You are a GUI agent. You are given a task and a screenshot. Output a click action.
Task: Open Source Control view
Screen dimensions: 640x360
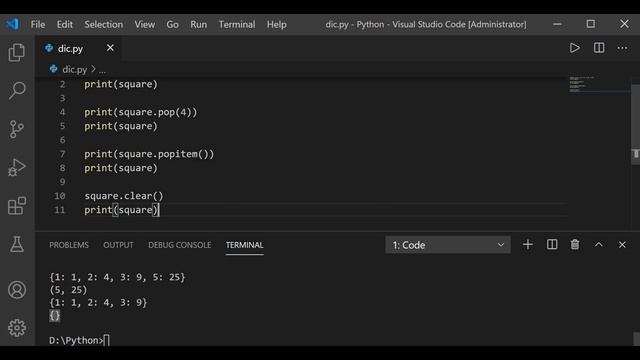17,129
